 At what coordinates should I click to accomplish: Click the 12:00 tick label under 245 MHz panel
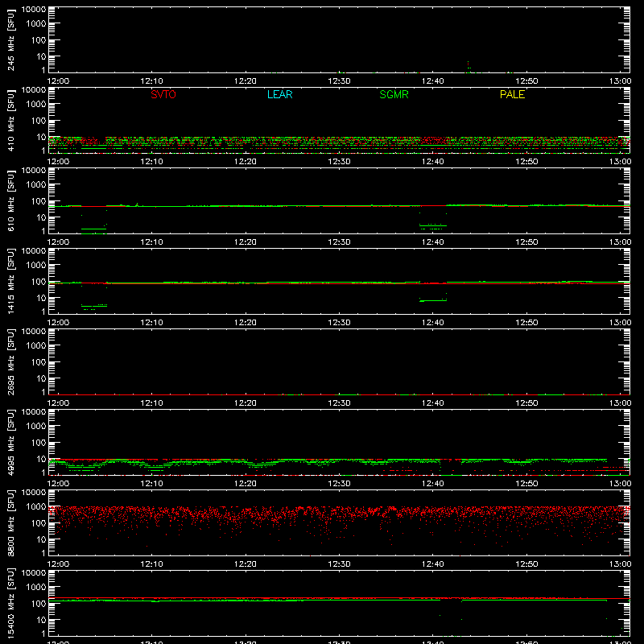coord(58,81)
